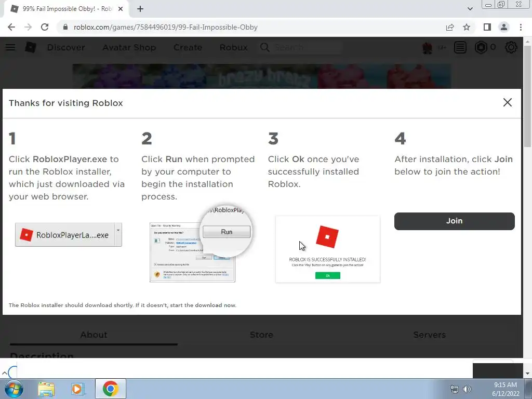Open the Chrome profile menu

tap(504, 27)
